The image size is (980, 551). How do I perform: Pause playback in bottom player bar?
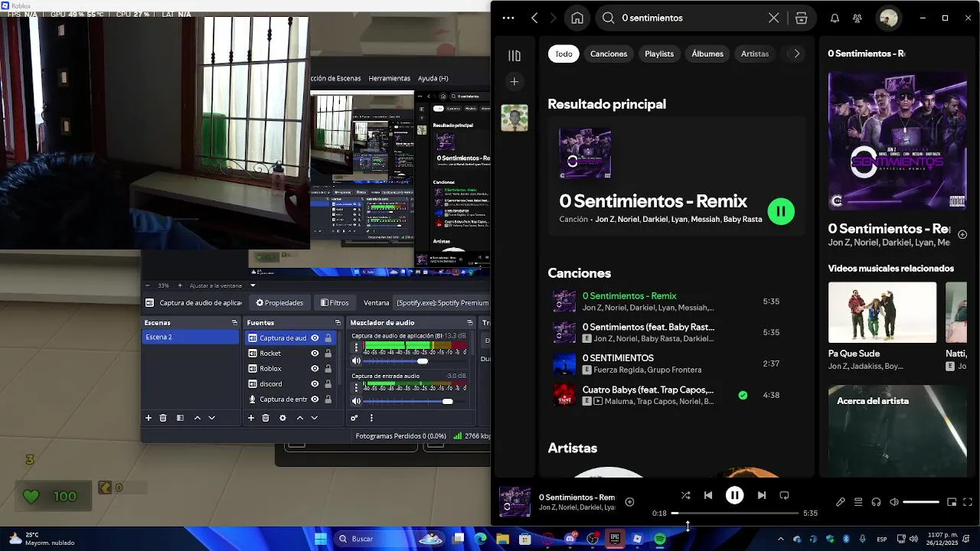pyautogui.click(x=734, y=495)
